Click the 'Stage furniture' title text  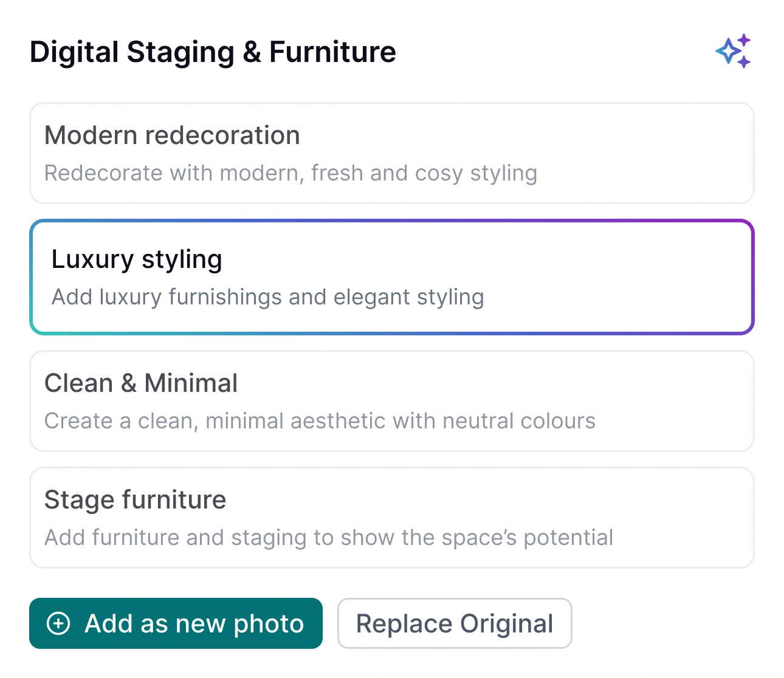[x=135, y=500]
